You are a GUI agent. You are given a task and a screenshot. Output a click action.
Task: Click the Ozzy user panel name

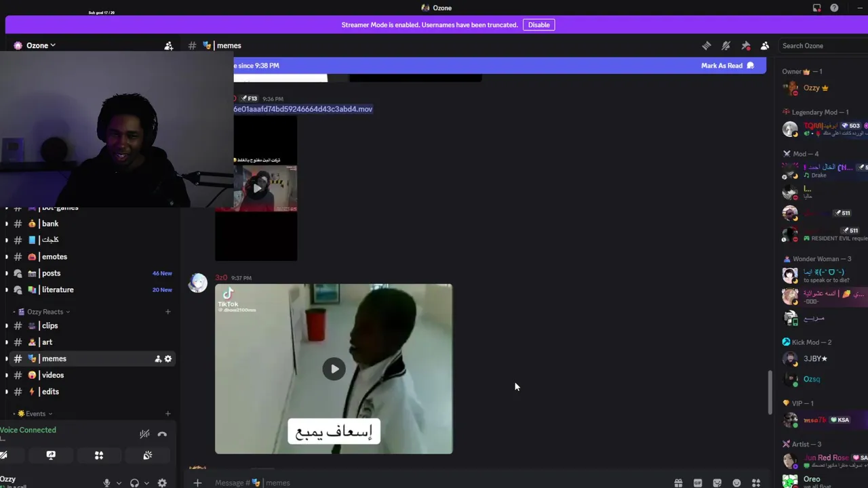coord(7,479)
